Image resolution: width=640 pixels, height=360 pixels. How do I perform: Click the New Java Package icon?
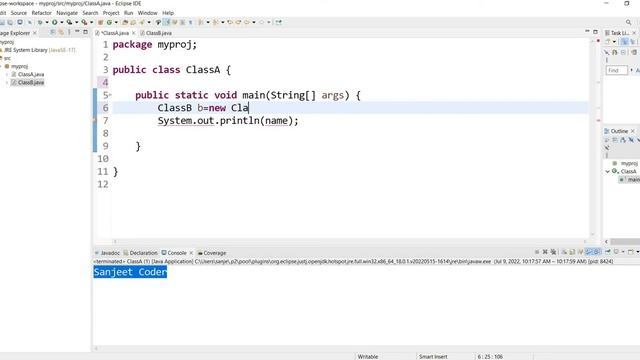(100, 22)
